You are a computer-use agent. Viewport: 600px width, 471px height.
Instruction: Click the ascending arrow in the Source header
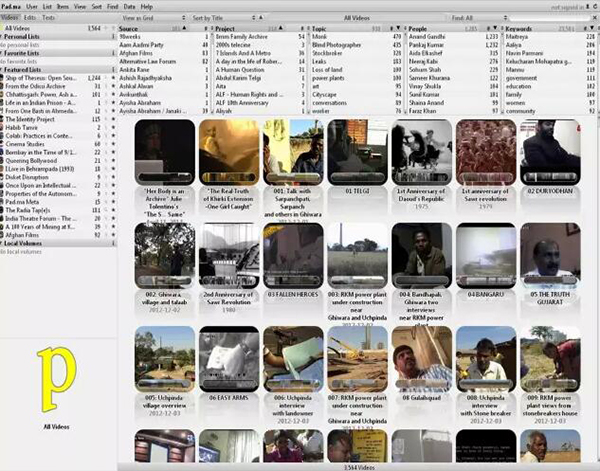[184, 28]
